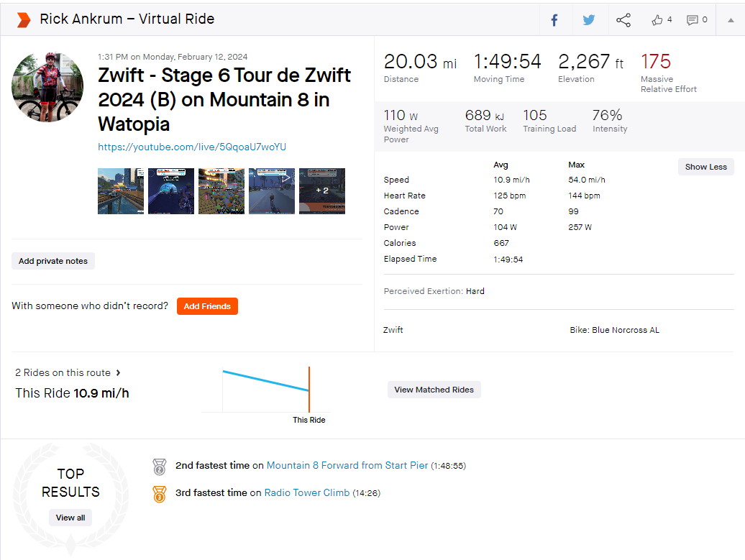Open the second ride photo with the dark blue tunnel
The width and height of the screenshot is (745, 560).
point(171,191)
